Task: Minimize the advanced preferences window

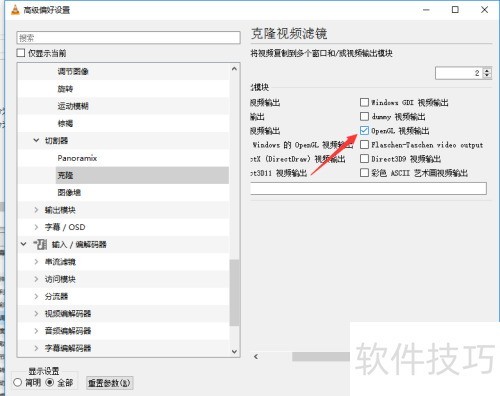Action: 426,10
